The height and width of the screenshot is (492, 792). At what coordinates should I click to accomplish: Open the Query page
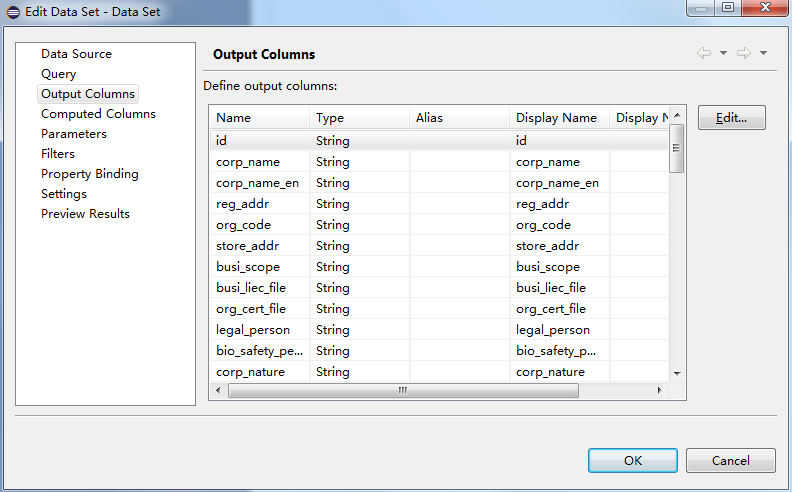(x=59, y=74)
